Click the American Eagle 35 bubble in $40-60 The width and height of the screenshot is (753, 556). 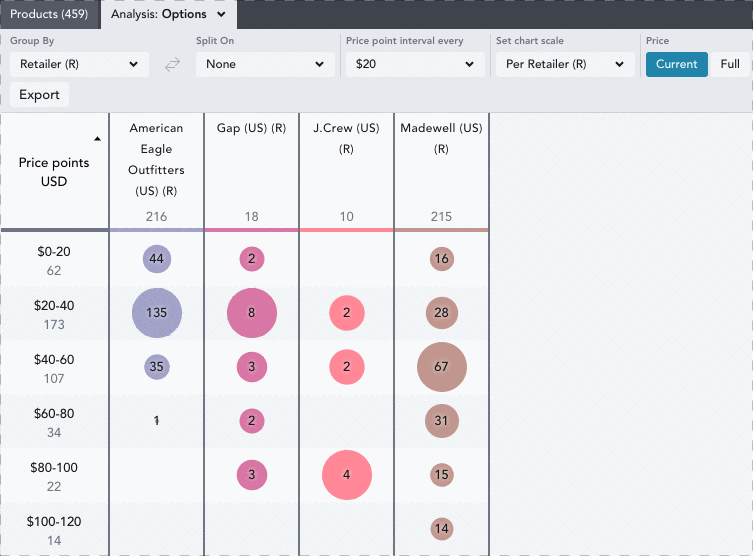click(x=157, y=367)
